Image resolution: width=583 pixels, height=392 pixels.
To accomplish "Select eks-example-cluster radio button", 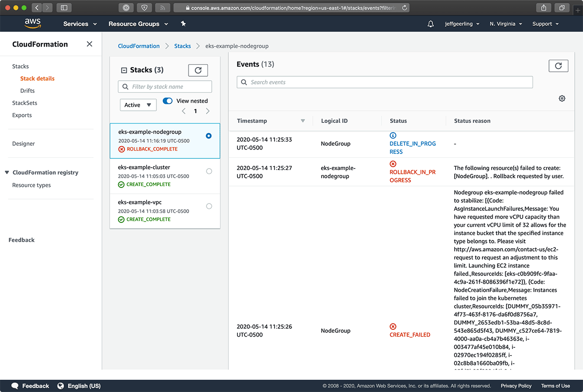I will (x=209, y=171).
